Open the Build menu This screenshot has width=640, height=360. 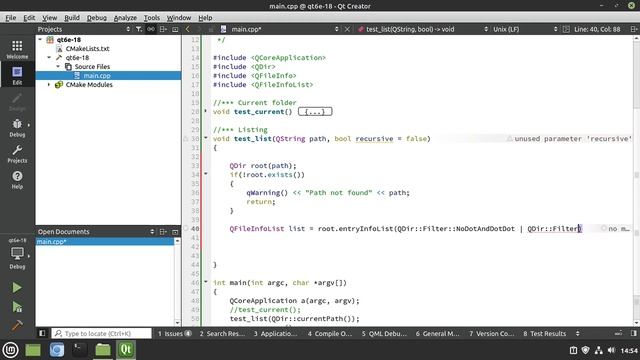(72, 18)
